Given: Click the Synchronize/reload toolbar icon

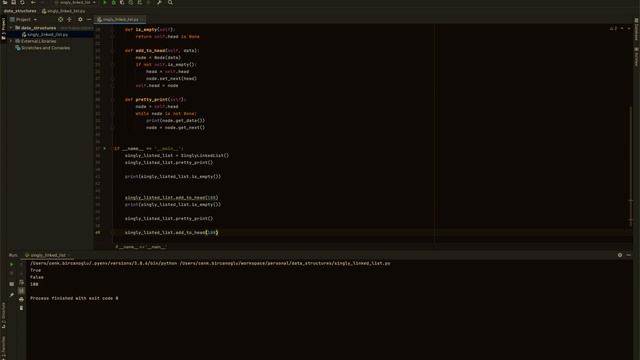Looking at the screenshot, I should [22, 2].
